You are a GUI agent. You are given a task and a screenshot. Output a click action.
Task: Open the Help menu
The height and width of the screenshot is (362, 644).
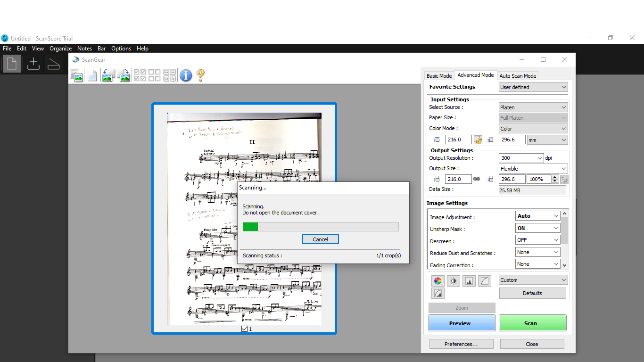[142, 49]
